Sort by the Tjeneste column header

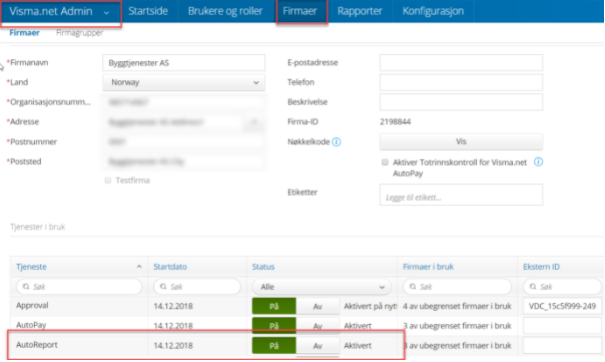[x=31, y=267]
